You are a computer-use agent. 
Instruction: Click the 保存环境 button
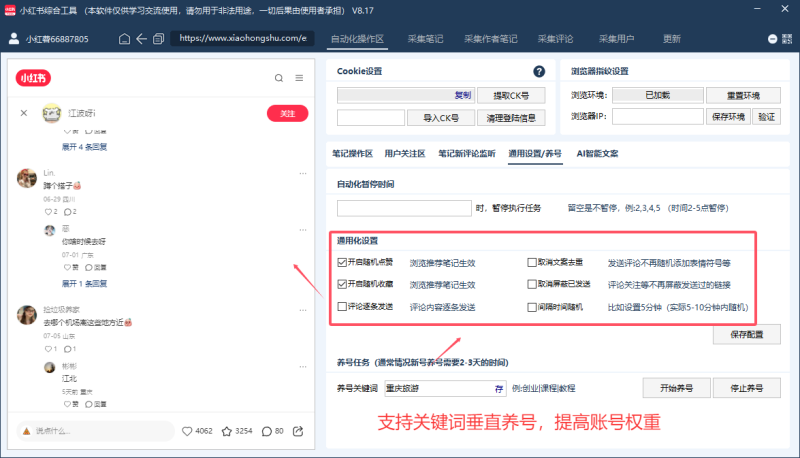pyautogui.click(x=728, y=117)
